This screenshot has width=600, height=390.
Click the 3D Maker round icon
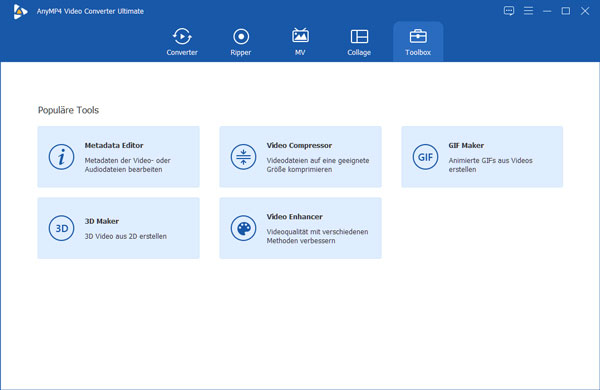61,228
